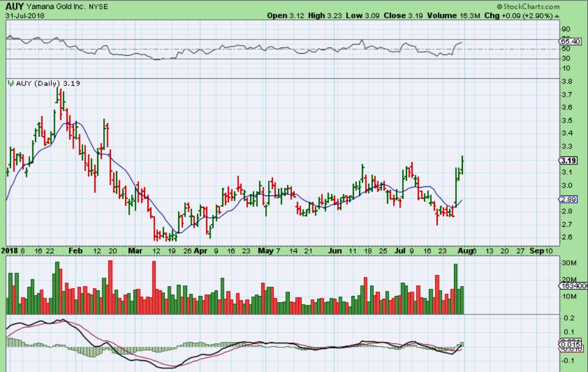Click the Open 3.12 value
Image resolution: width=588 pixels, height=372 pixels.
point(285,16)
